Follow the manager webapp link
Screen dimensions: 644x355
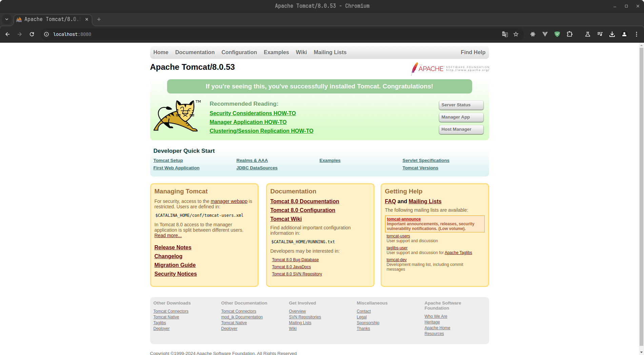229,201
